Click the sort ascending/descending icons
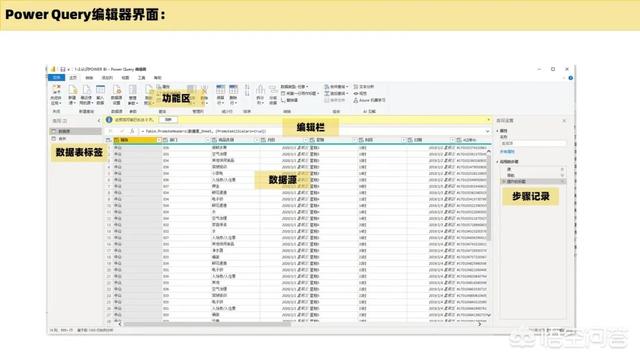This screenshot has width=640, height=360. (x=247, y=90)
